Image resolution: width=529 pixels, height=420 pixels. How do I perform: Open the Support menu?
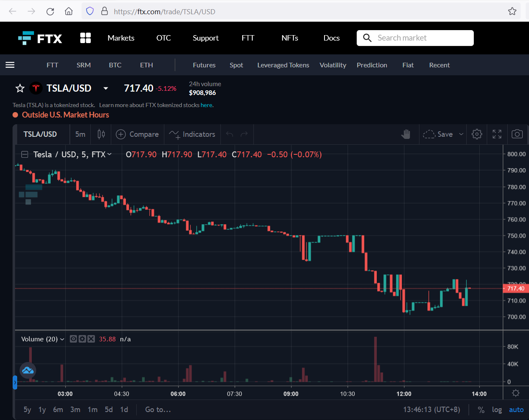click(205, 38)
